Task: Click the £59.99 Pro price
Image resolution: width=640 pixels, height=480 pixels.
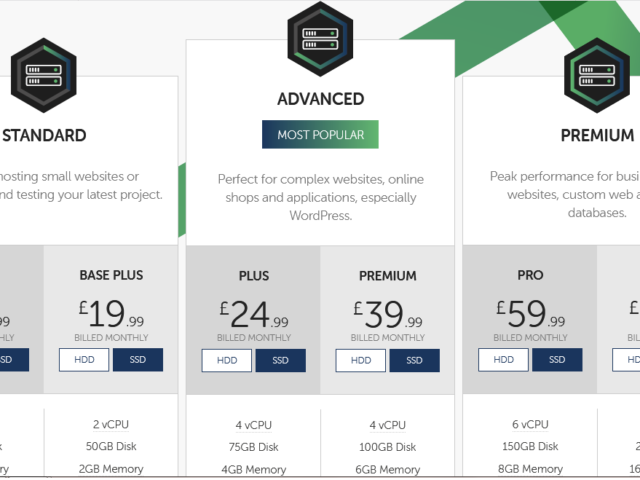Action: [531, 313]
